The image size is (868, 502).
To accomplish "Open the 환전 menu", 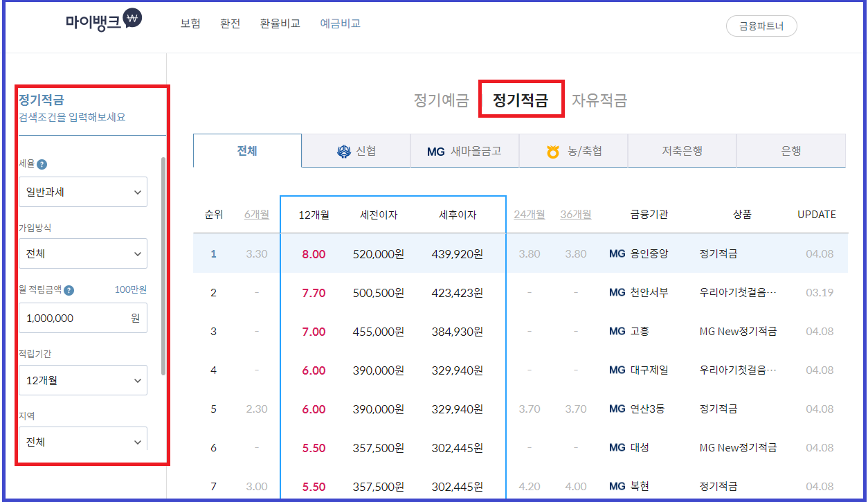I will pos(230,24).
